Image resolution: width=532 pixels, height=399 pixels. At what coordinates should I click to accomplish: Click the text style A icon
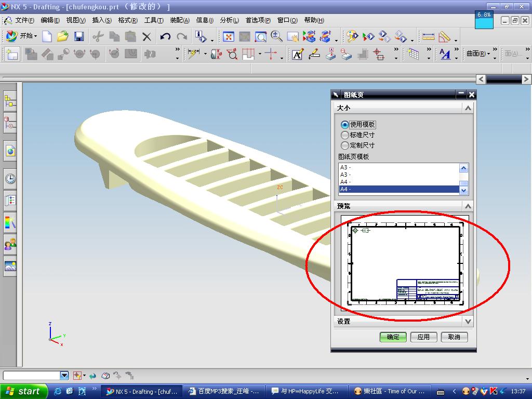pos(445,54)
